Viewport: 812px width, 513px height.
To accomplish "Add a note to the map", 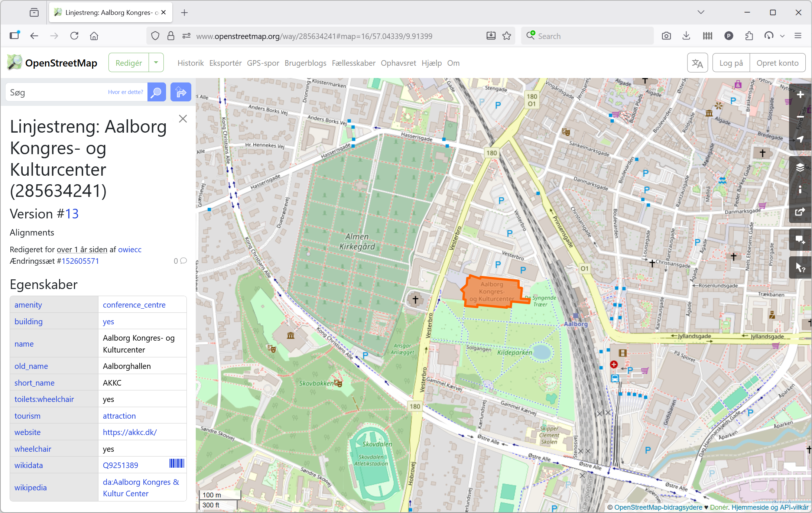I will [x=800, y=240].
